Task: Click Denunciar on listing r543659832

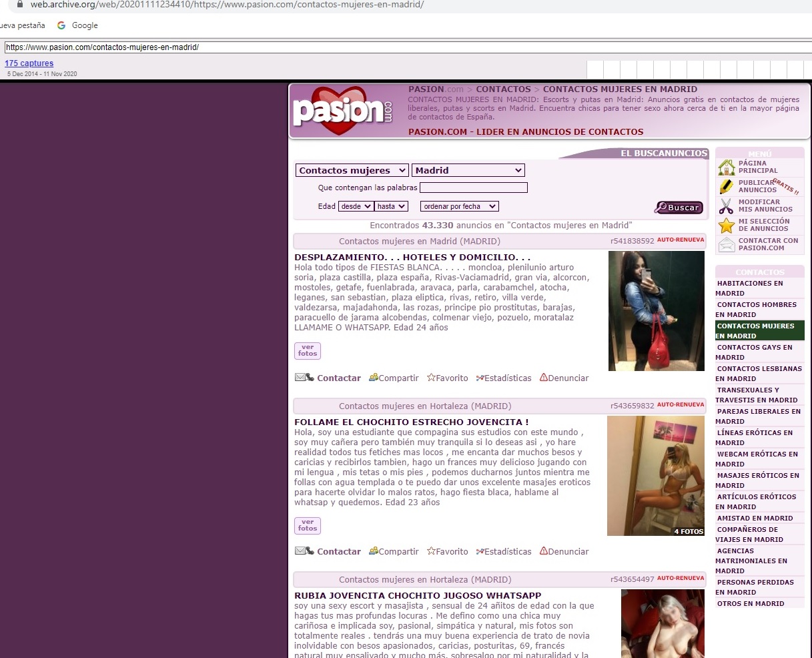Action: tap(564, 551)
